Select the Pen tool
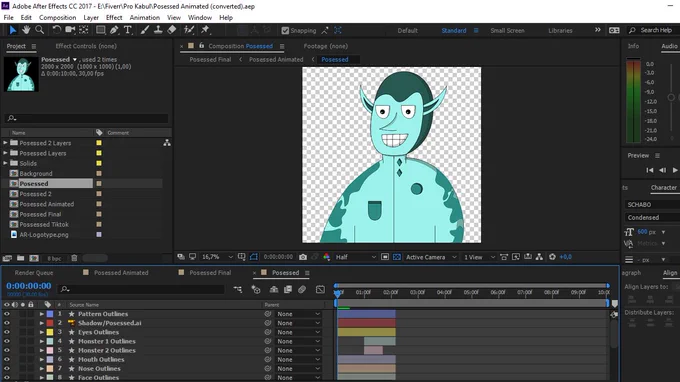 114,30
